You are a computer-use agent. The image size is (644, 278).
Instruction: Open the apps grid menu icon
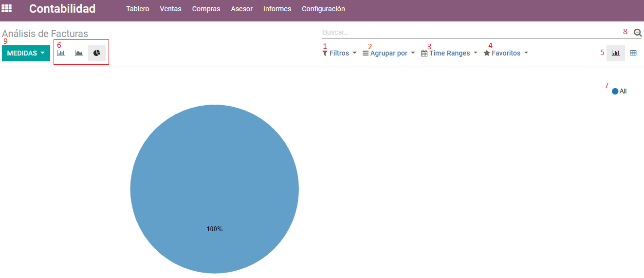click(x=7, y=9)
